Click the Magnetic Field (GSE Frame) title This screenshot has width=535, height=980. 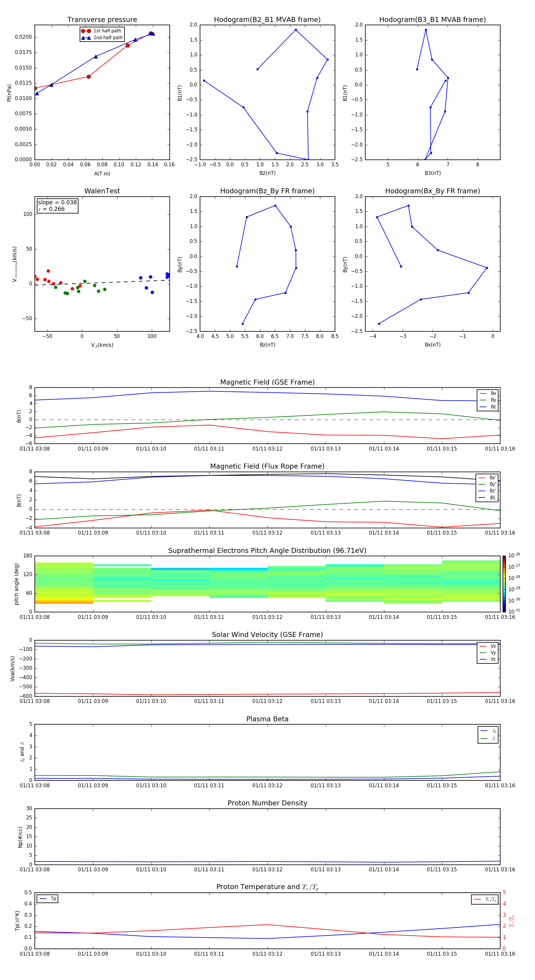267,382
